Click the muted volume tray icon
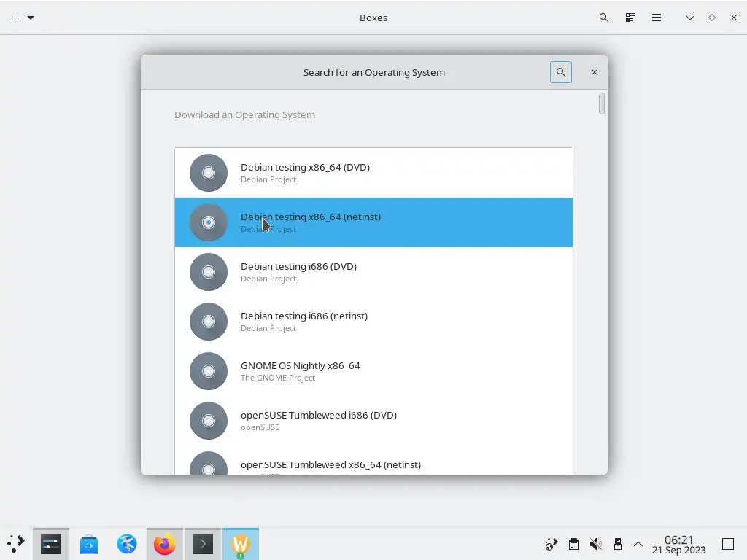Image resolution: width=747 pixels, height=560 pixels. pos(595,544)
